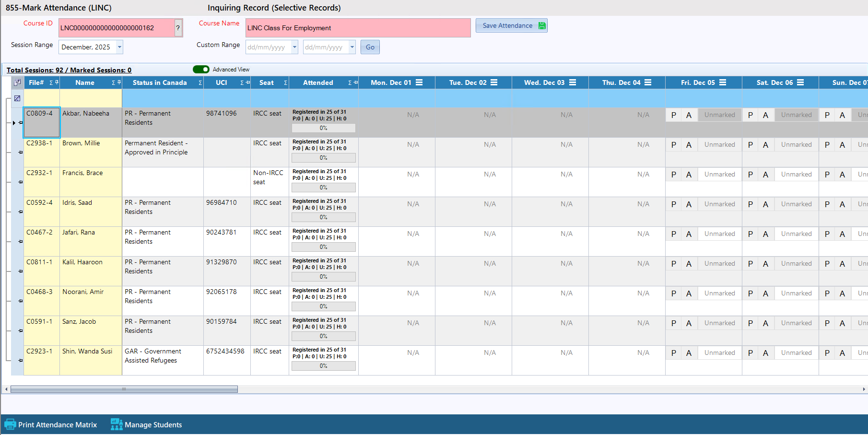Click the Seat column header

[266, 82]
